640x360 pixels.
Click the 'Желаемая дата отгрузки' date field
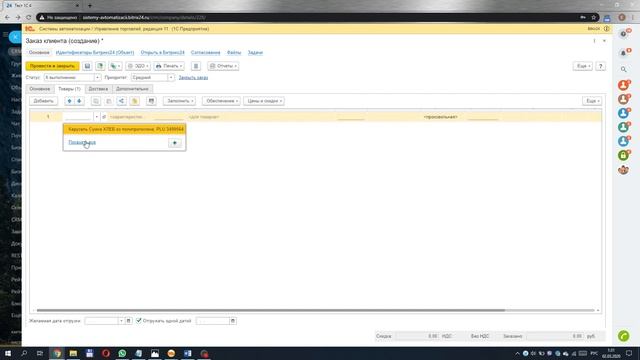(x=101, y=321)
